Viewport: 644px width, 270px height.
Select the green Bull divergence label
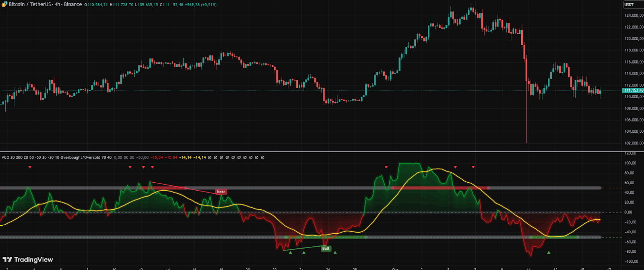point(326,248)
